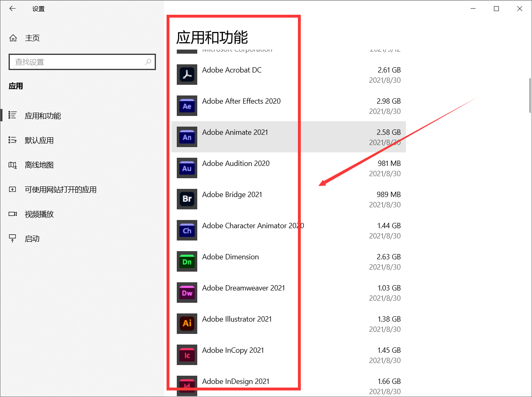Click the 2.63 GB size value
This screenshot has width=532, height=397.
click(389, 257)
